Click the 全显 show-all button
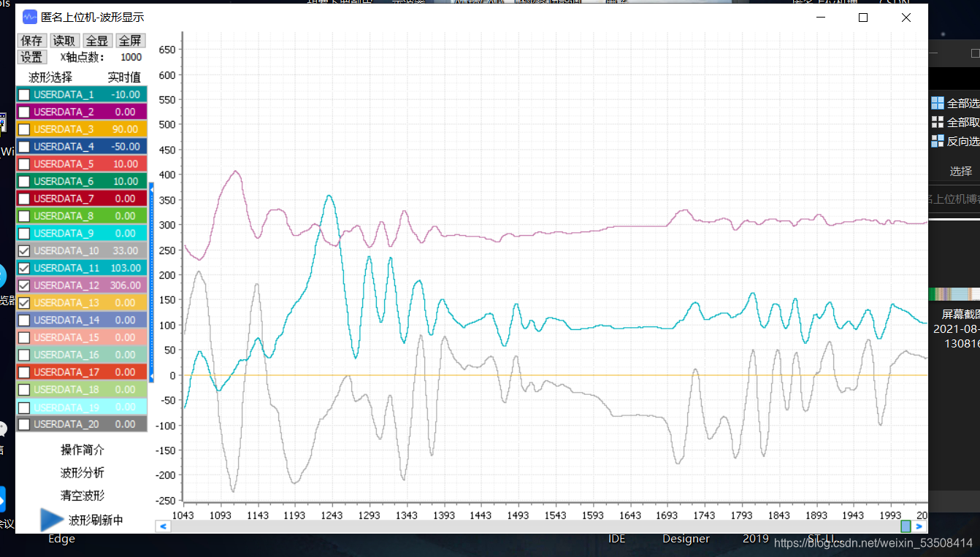980x557 pixels. click(98, 41)
